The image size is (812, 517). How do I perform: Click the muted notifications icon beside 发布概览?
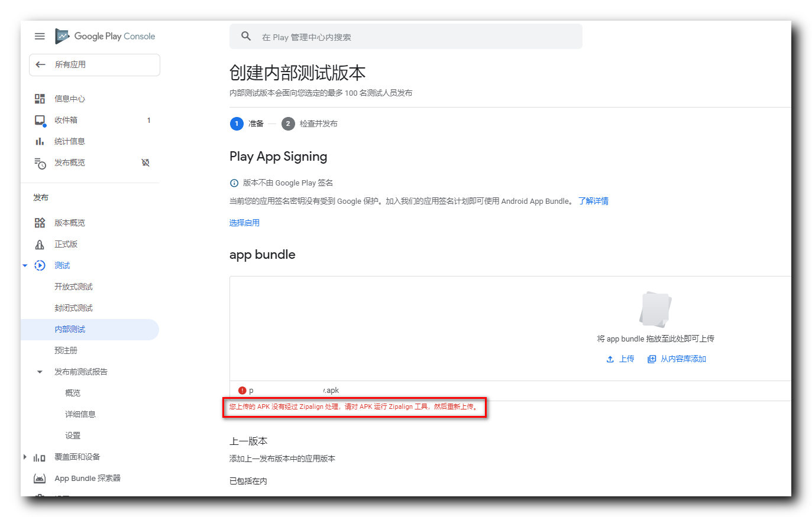click(x=145, y=162)
